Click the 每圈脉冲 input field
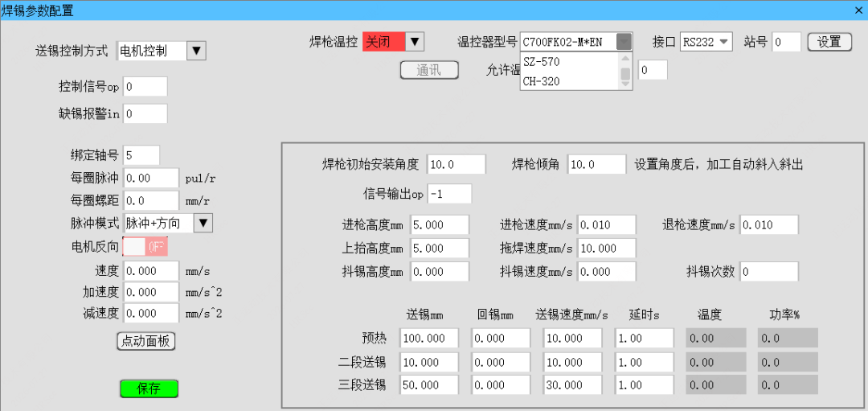This screenshot has width=868, height=411. point(151,178)
